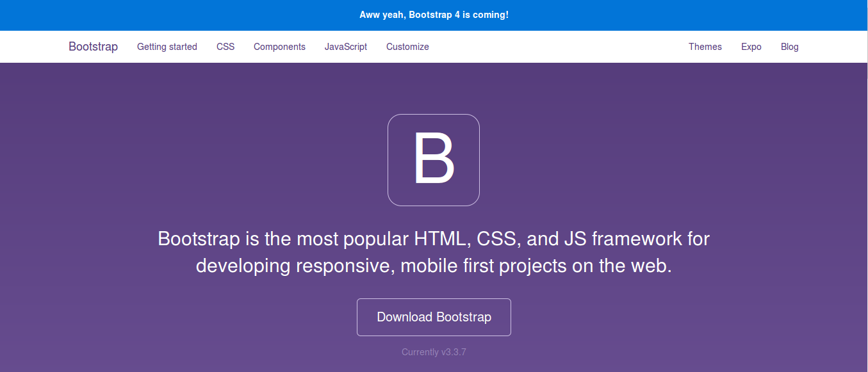Click the Blog item at the navbar's right end
The width and height of the screenshot is (868, 372).
click(789, 46)
